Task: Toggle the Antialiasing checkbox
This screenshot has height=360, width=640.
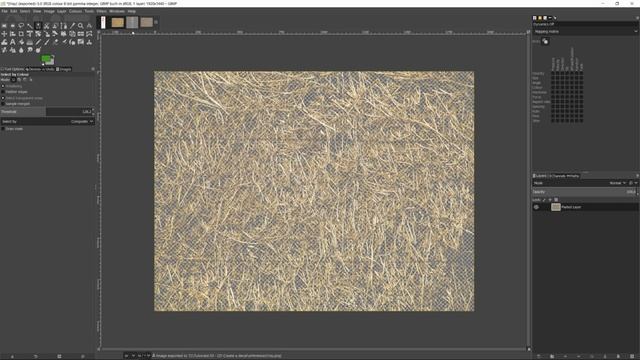Action: tap(3, 86)
